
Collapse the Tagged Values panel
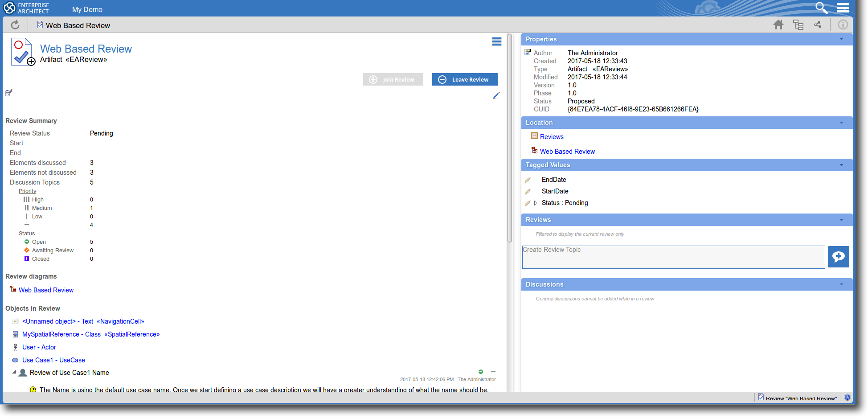(x=841, y=165)
